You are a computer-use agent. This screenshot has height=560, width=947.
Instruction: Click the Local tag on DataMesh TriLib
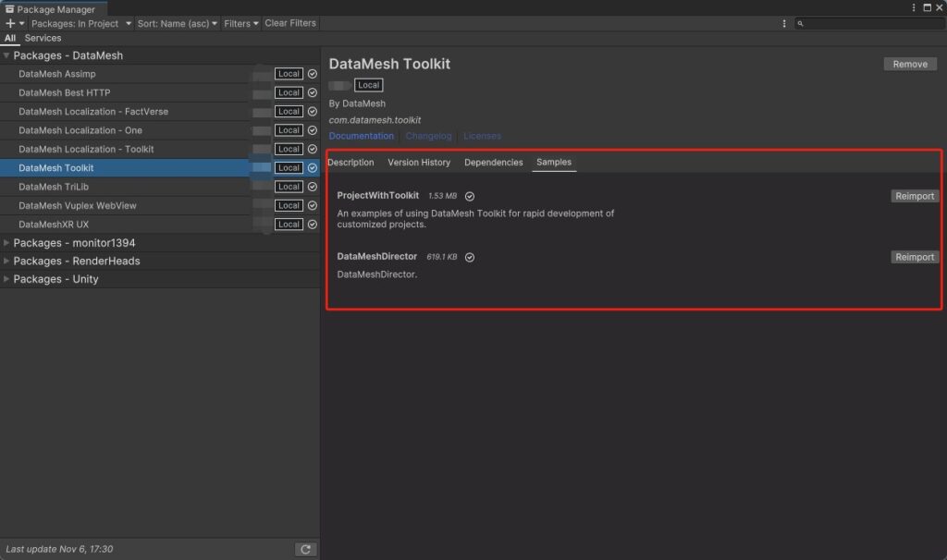pyautogui.click(x=289, y=187)
